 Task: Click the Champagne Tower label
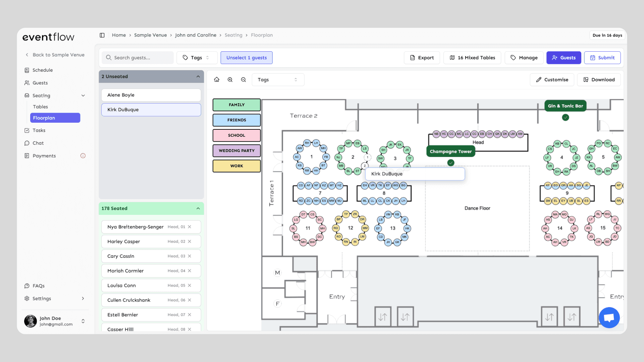451,152
